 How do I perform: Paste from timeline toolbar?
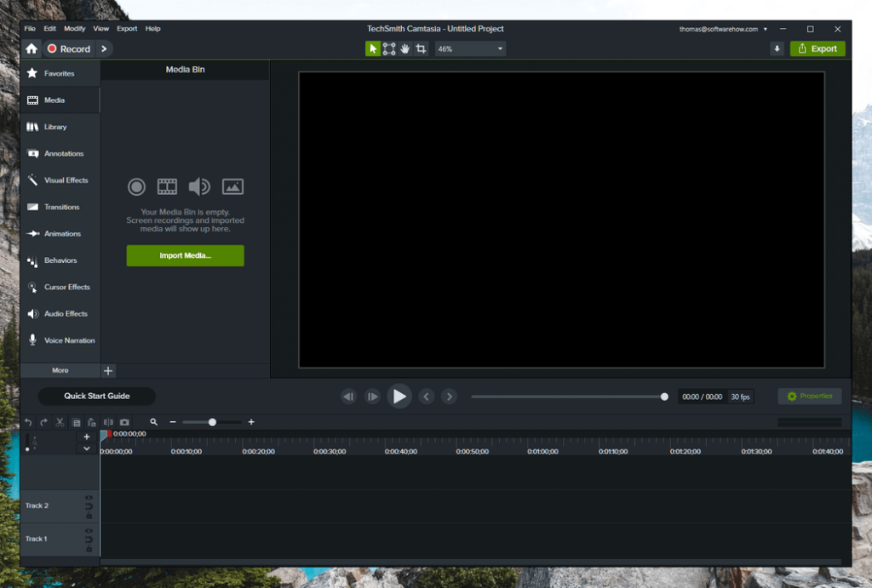(x=92, y=422)
